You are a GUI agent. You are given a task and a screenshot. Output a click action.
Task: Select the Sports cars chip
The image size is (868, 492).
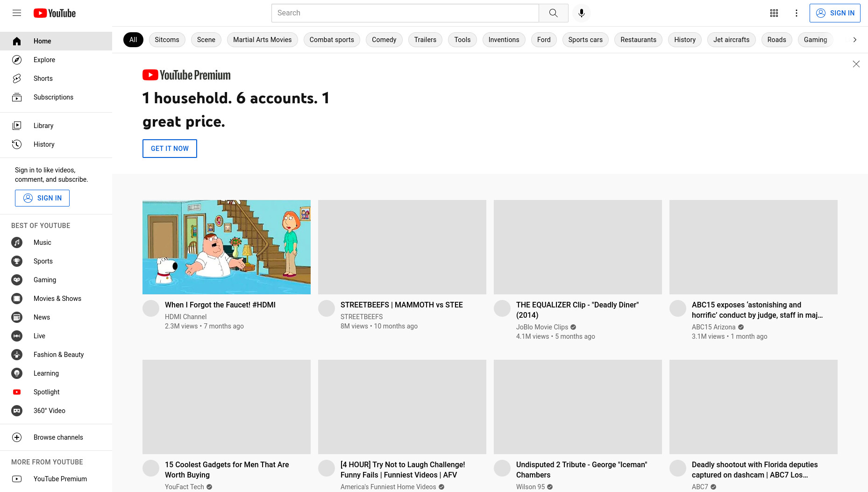pyautogui.click(x=585, y=40)
